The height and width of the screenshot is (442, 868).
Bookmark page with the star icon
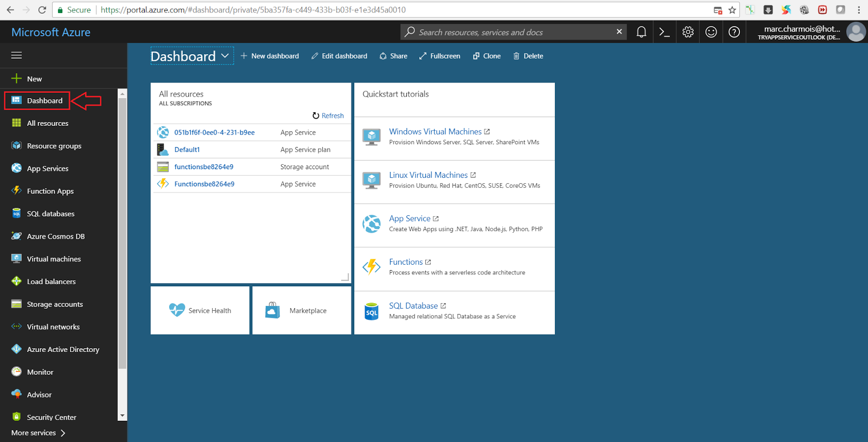[732, 10]
